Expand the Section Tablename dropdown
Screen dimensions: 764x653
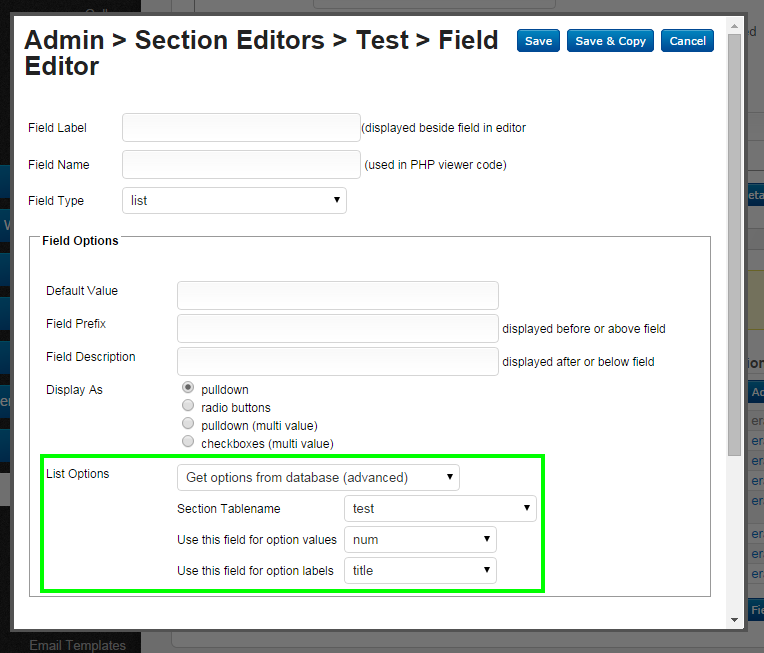(x=440, y=509)
